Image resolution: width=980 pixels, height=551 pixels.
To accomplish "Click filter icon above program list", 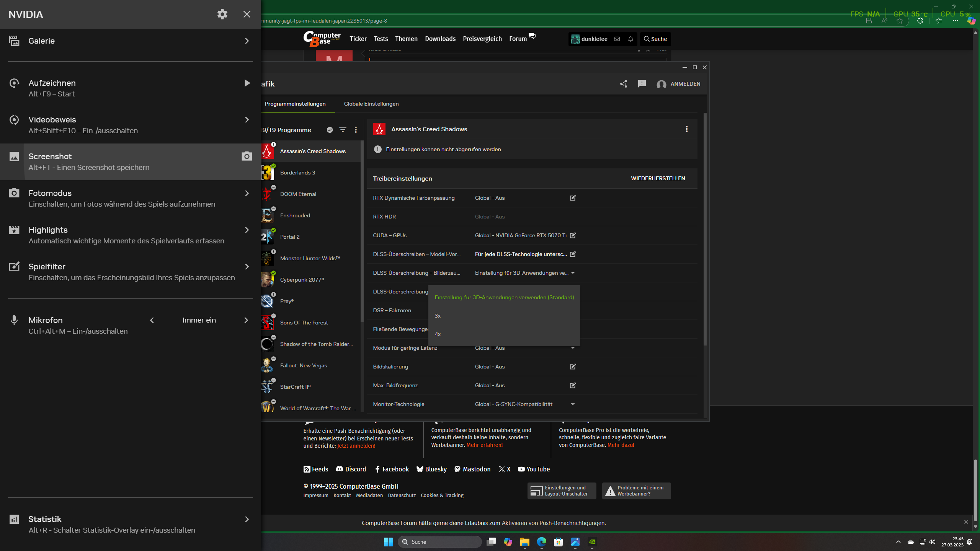I will click(343, 130).
